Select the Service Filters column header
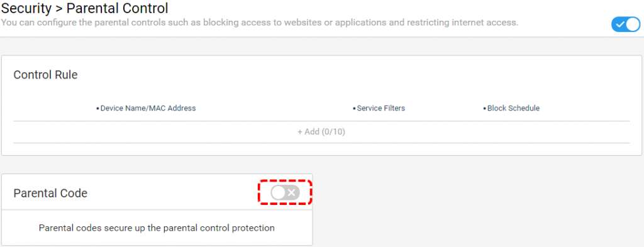Viewport: 644px width, 247px height. [x=380, y=108]
